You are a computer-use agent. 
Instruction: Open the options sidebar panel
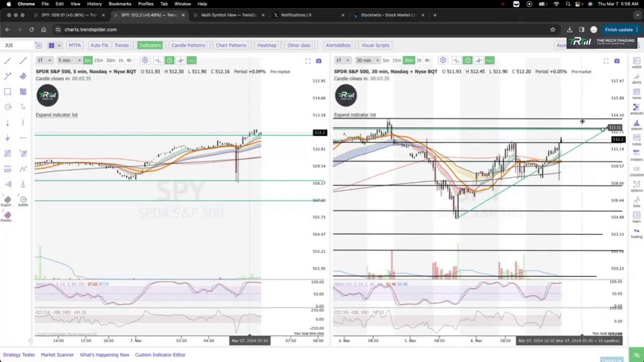pos(636,187)
